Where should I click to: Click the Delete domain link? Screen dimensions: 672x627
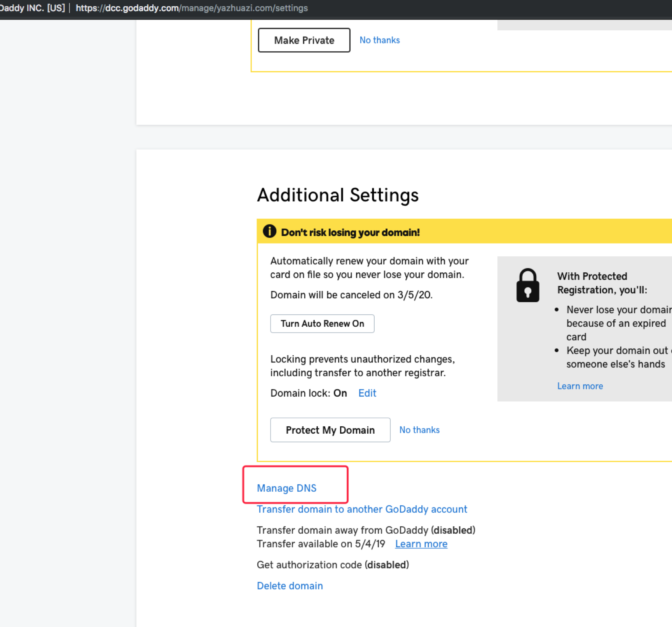pyautogui.click(x=290, y=586)
